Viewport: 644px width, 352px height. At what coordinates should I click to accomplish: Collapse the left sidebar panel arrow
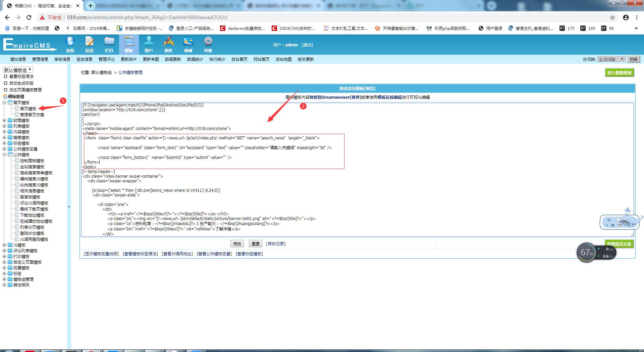[x=69, y=207]
